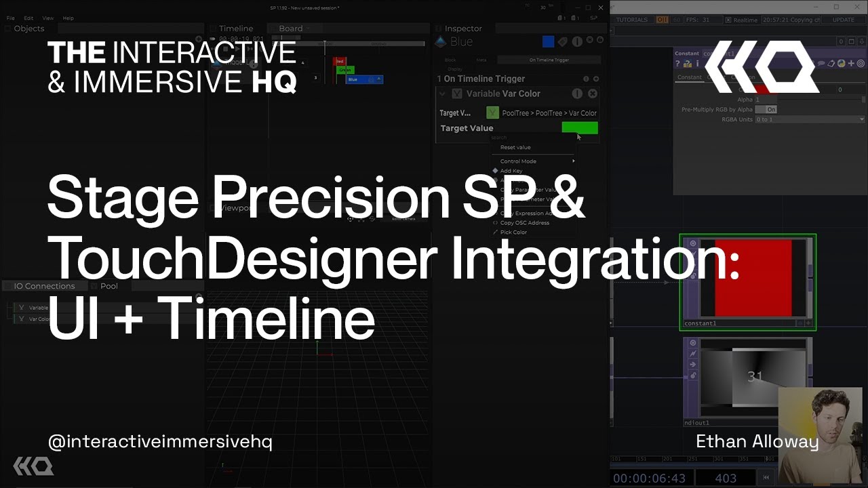Open the Pool tab
Viewport: 868px width, 488px height.
click(x=109, y=286)
